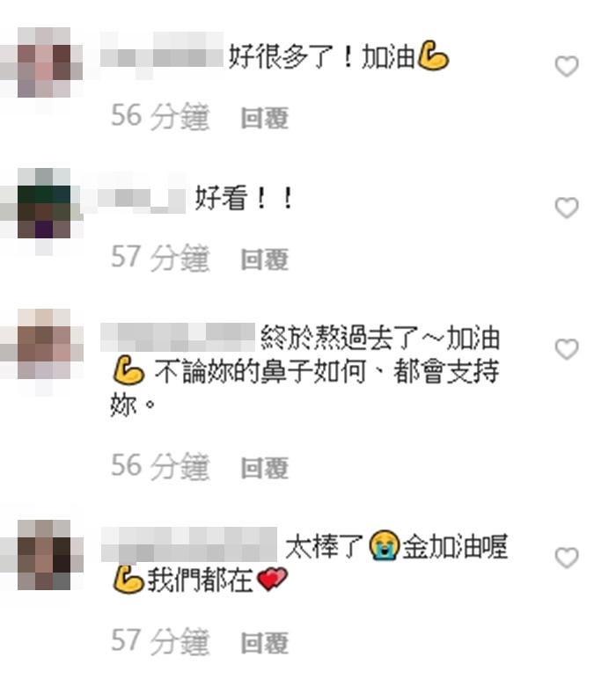Reply to the 好看！！ comment

265,259
